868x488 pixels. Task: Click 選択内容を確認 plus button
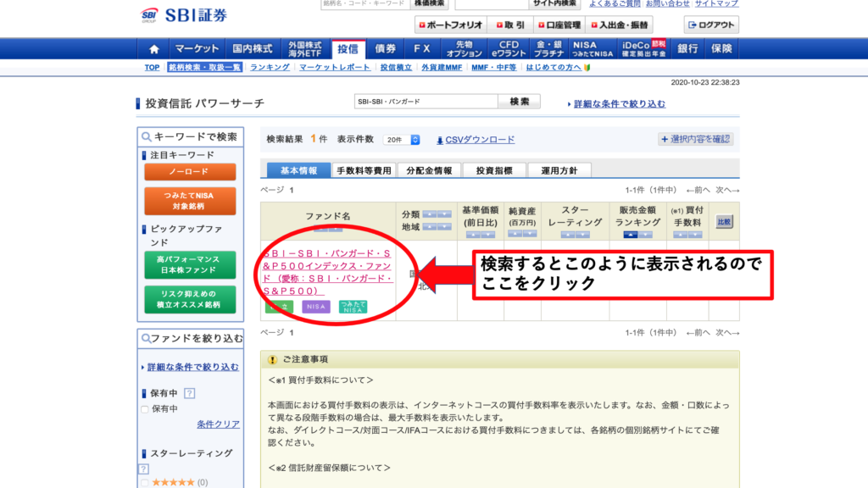[x=696, y=139]
